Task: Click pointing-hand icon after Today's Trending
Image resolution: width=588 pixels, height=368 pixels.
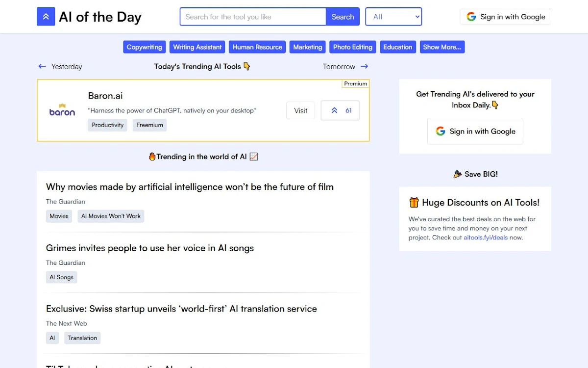Action: point(246,66)
